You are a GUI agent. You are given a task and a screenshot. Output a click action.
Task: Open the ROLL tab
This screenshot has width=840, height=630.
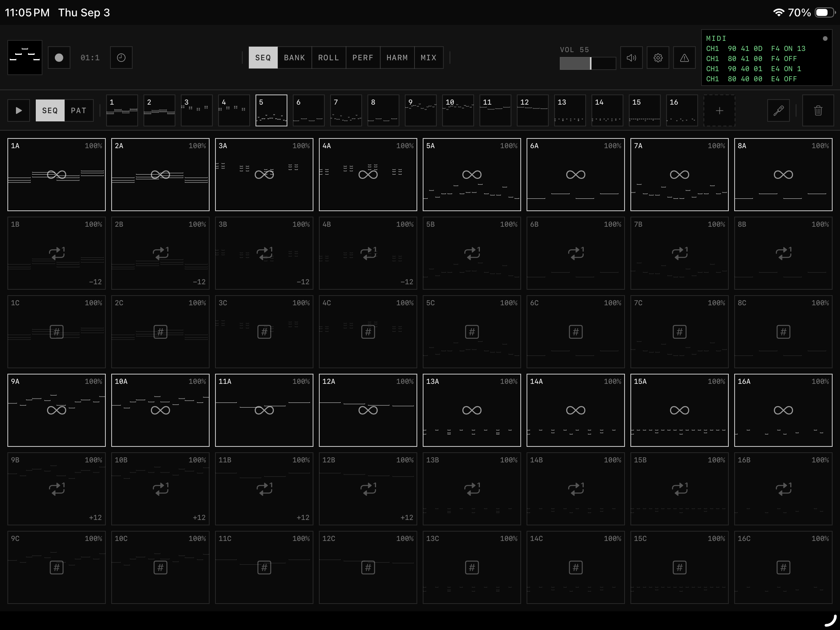pyautogui.click(x=329, y=58)
